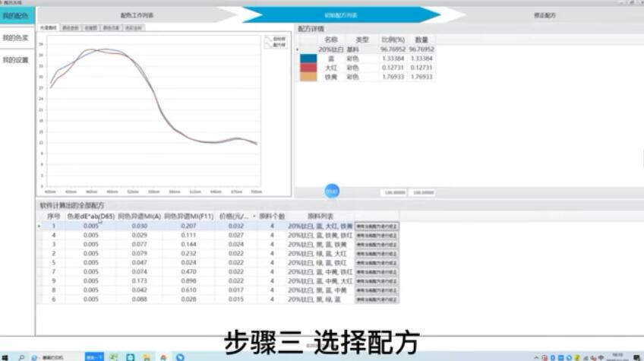
Task: Select formula row with MI(A) 0.173
Action: 218,281
